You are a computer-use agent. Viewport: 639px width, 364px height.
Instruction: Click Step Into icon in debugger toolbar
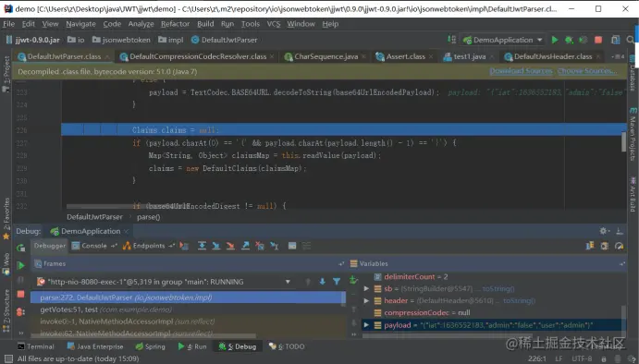tap(216, 246)
